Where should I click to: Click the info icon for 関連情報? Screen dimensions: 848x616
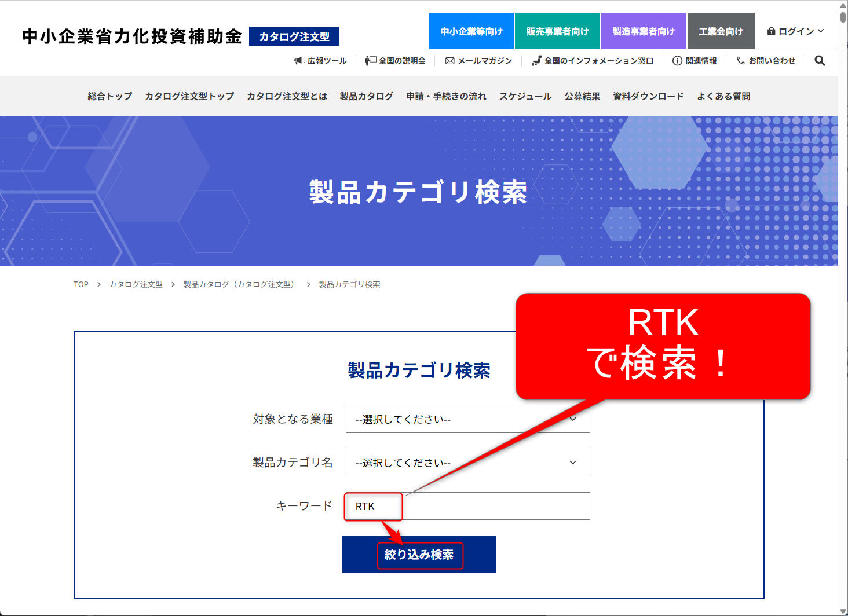pos(677,61)
